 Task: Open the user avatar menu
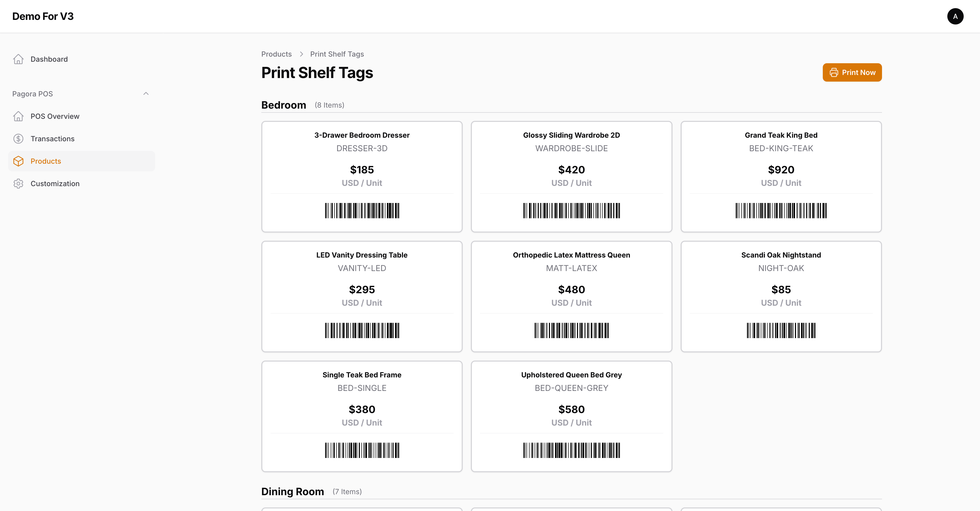coord(955,16)
